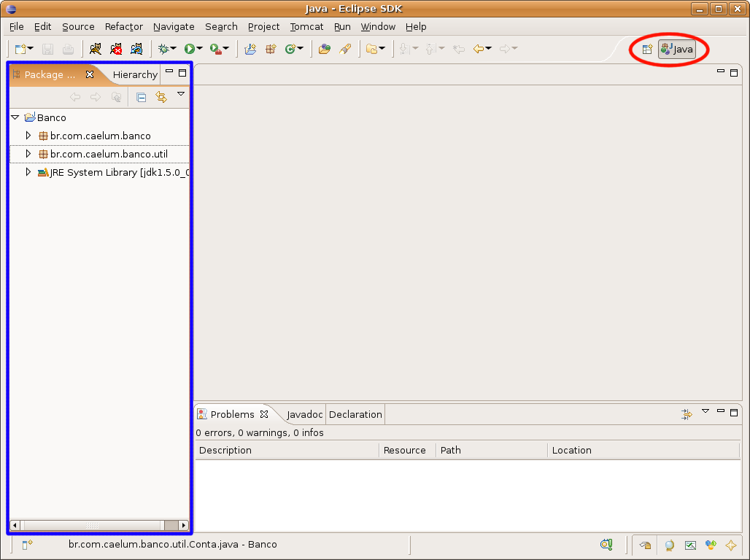Click the Package Explorer scrollbar left arrow
The height and width of the screenshot is (560, 750).
[x=15, y=525]
